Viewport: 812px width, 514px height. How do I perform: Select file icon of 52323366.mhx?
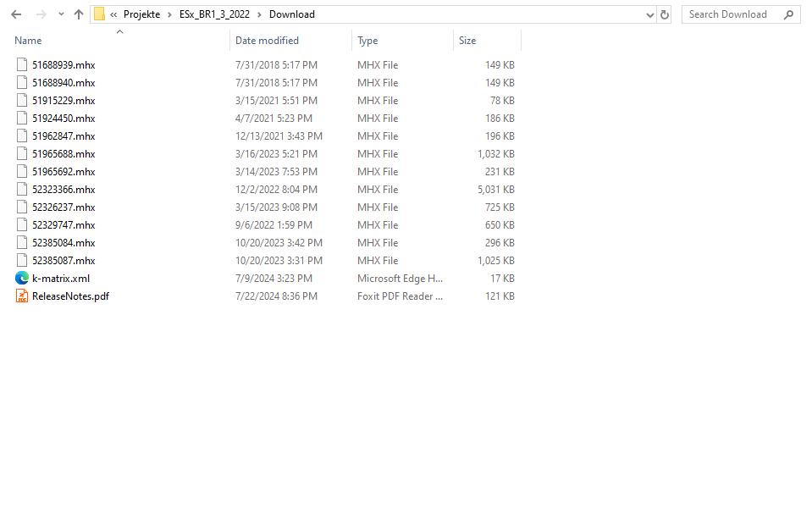tap(22, 189)
